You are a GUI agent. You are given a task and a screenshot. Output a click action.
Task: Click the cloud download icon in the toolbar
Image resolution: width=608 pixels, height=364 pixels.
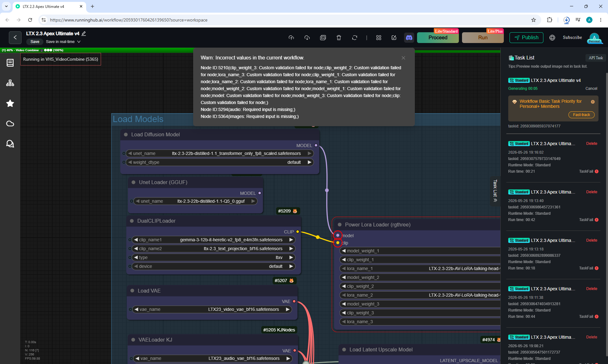(307, 38)
